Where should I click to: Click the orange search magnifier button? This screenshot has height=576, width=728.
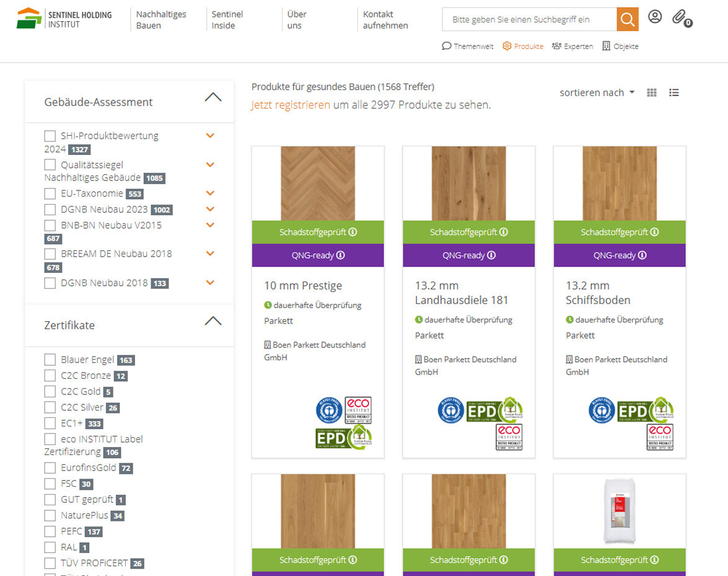(627, 19)
